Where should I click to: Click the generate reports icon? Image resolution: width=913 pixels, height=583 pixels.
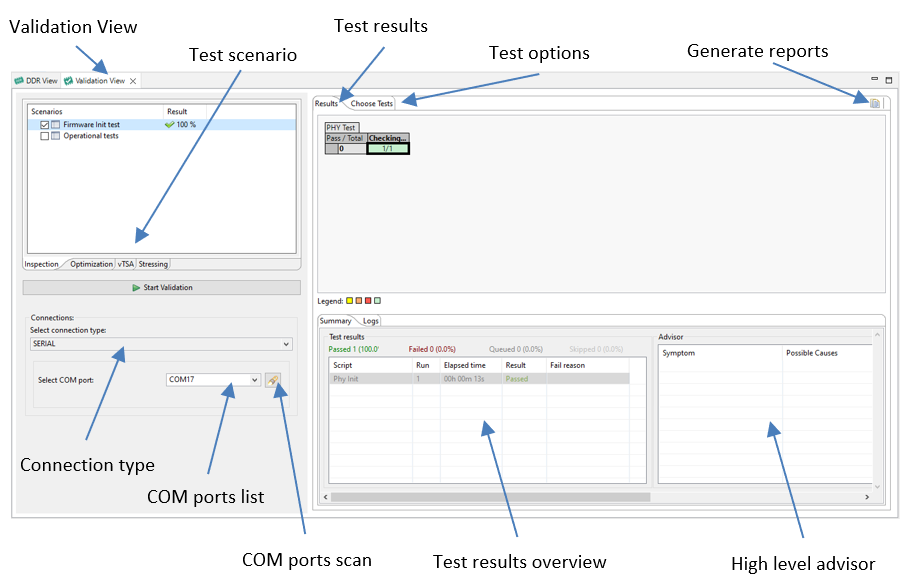[874, 103]
